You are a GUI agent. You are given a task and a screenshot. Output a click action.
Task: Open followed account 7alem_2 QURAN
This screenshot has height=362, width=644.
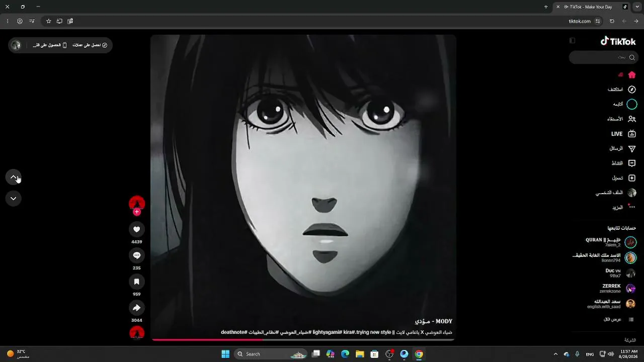coord(611,242)
